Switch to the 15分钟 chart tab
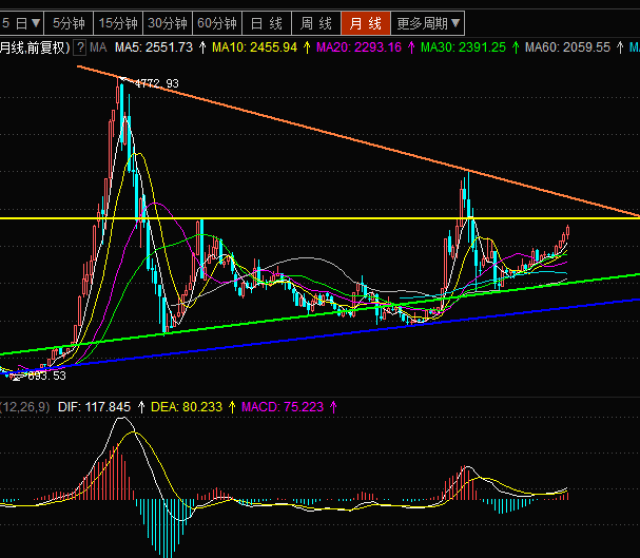Screen dimensions: 640x558 pyautogui.click(x=118, y=23)
